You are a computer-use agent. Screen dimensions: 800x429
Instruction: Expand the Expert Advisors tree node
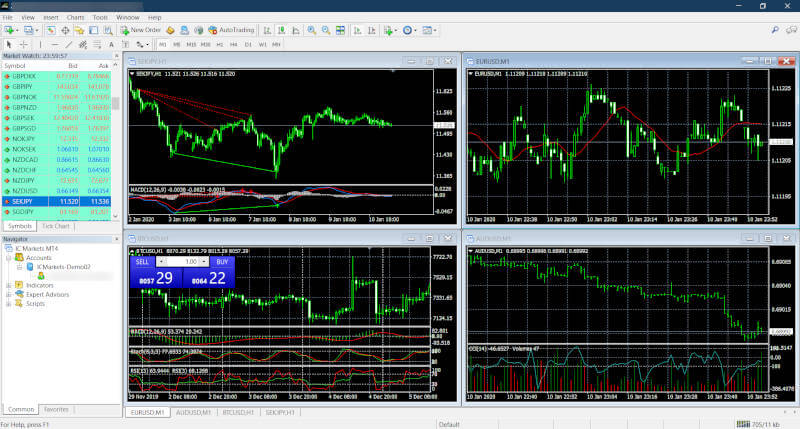[x=8, y=294]
